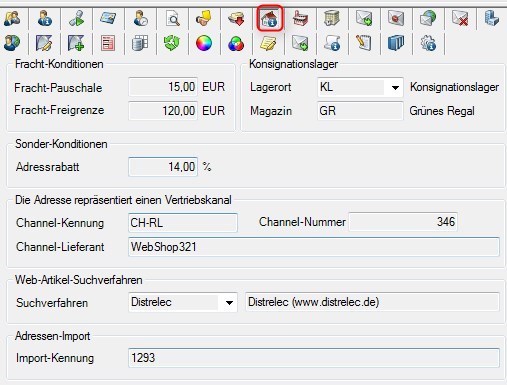Open the yellow notes with pencil icon
This screenshot has height=385, width=507.
(268, 43)
